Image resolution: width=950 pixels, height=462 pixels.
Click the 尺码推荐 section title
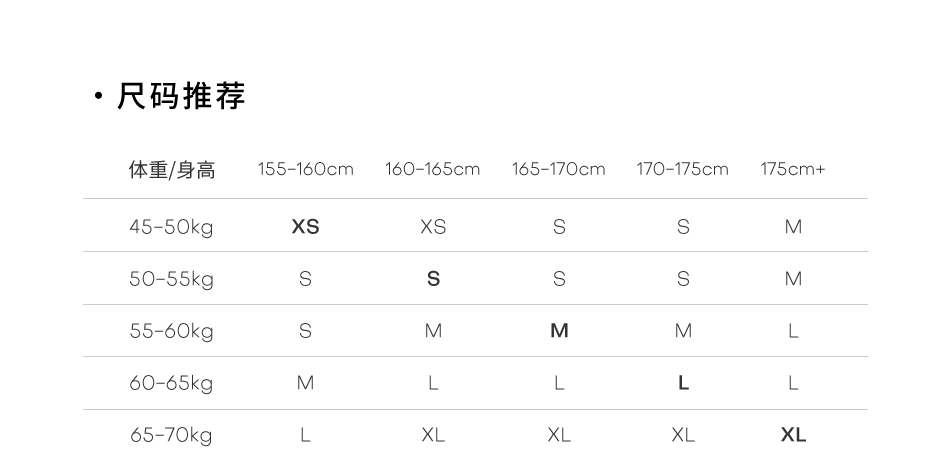[x=181, y=97]
